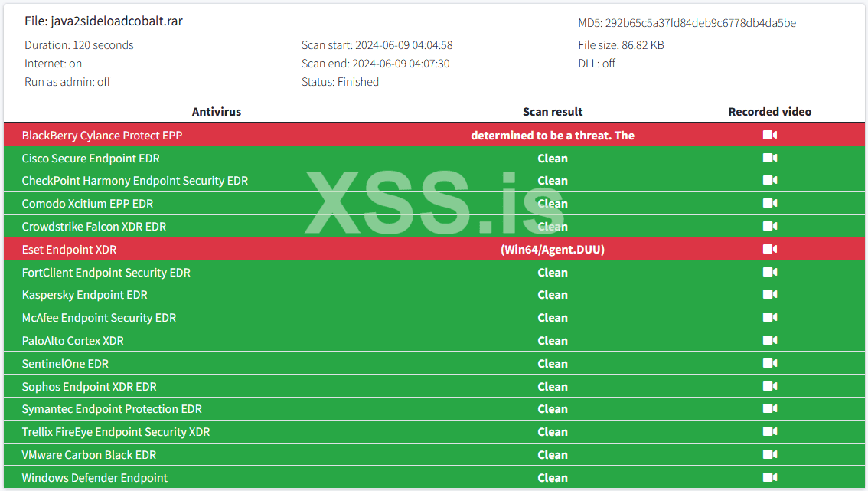Watch the Windows Defender Endpoint recording
Viewport: 868px width, 491px height.
click(769, 478)
